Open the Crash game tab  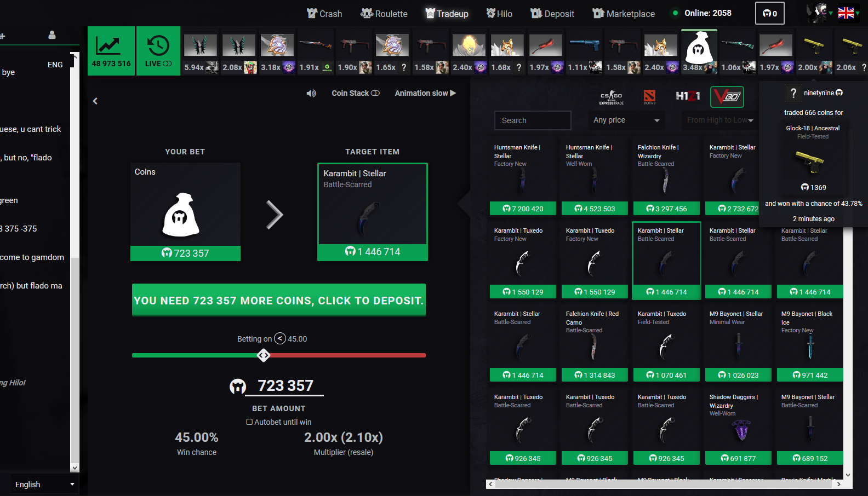(x=324, y=14)
